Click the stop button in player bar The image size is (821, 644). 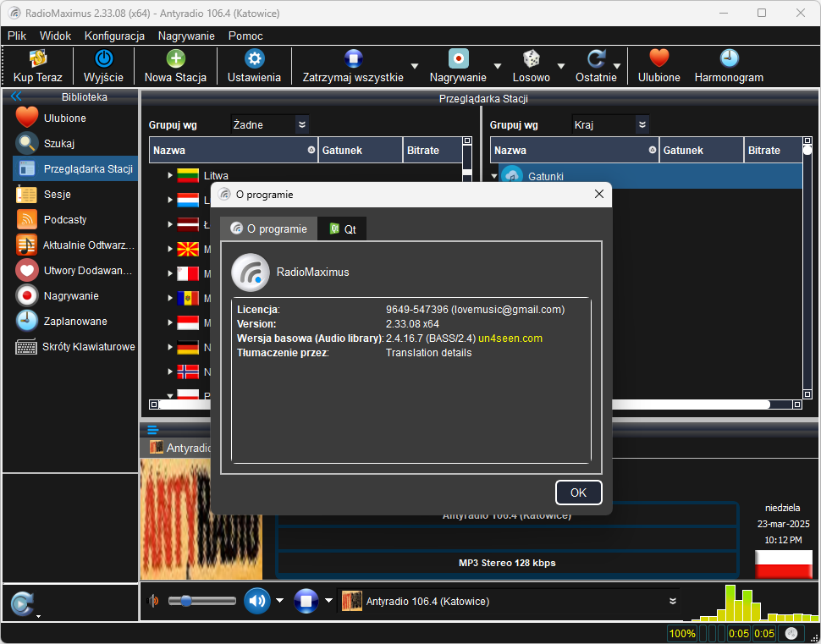(306, 601)
